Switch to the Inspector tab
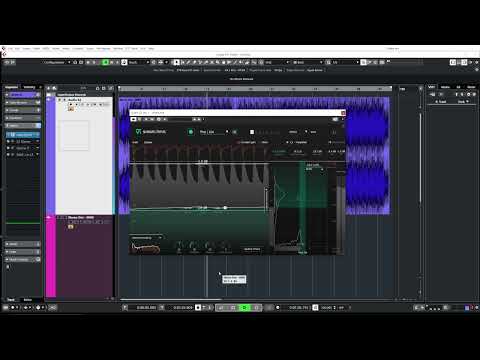 click(x=12, y=87)
